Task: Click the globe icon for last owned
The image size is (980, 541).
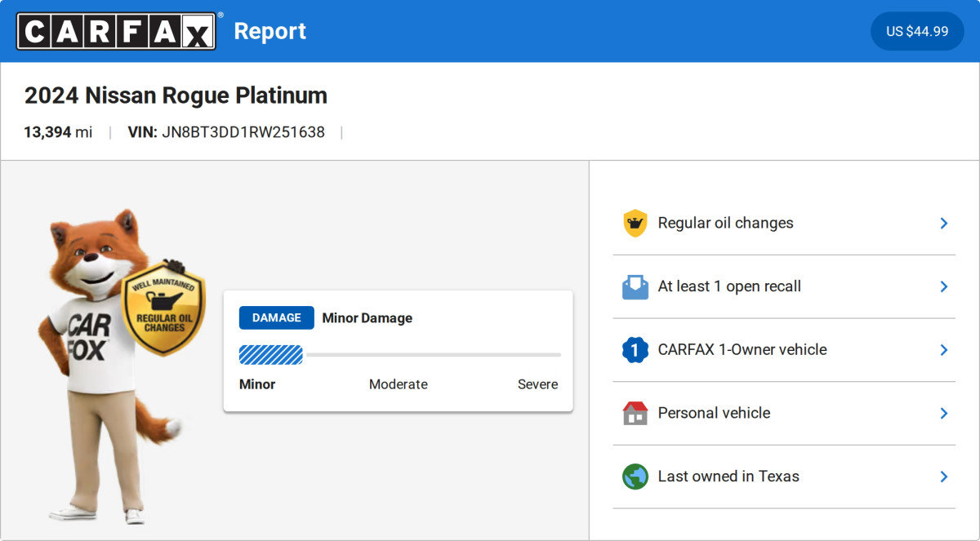Action: 635,477
